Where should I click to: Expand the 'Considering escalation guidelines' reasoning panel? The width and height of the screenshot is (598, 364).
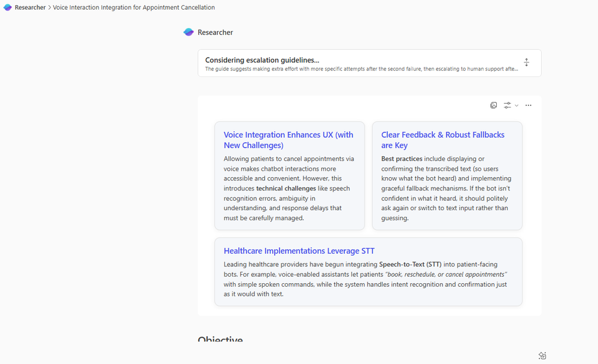coord(262,60)
